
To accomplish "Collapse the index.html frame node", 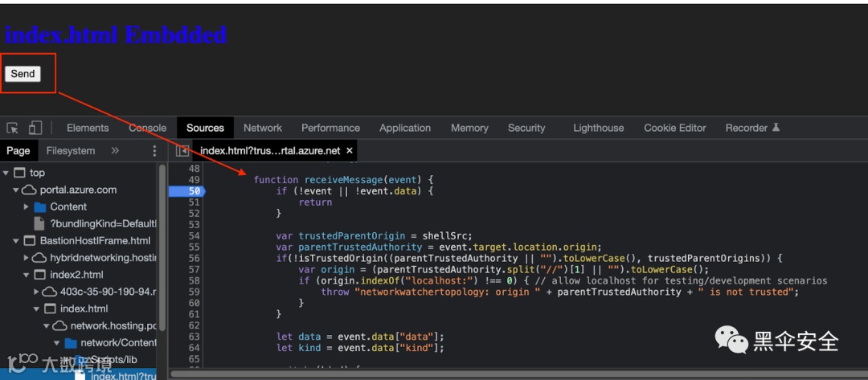I will pos(36,308).
